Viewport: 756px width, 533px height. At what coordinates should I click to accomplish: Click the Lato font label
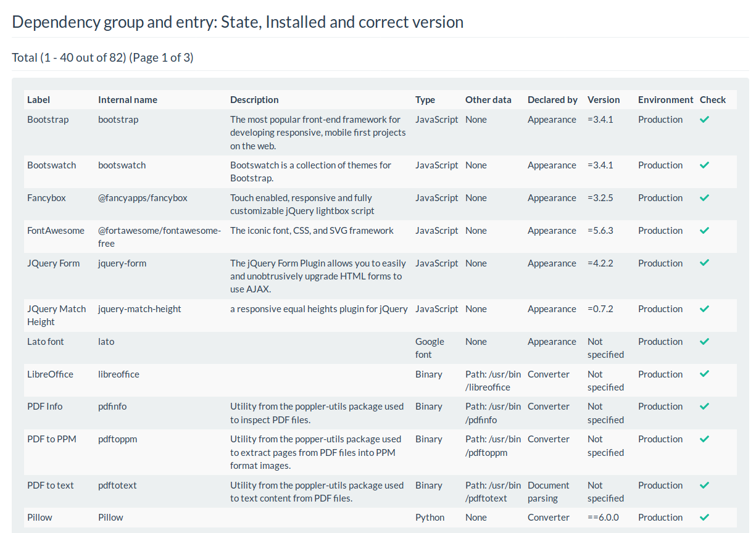[46, 342]
